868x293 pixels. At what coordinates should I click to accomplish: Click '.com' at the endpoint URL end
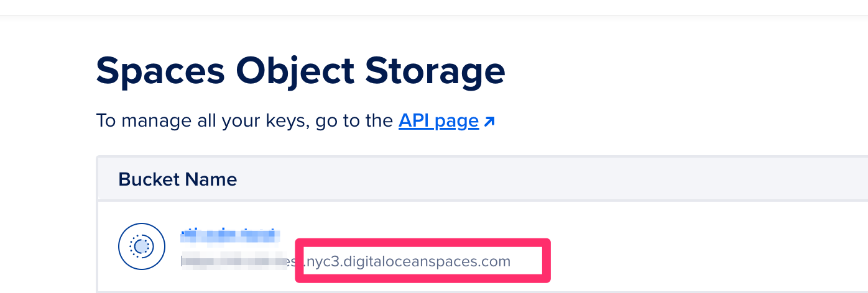click(x=497, y=261)
